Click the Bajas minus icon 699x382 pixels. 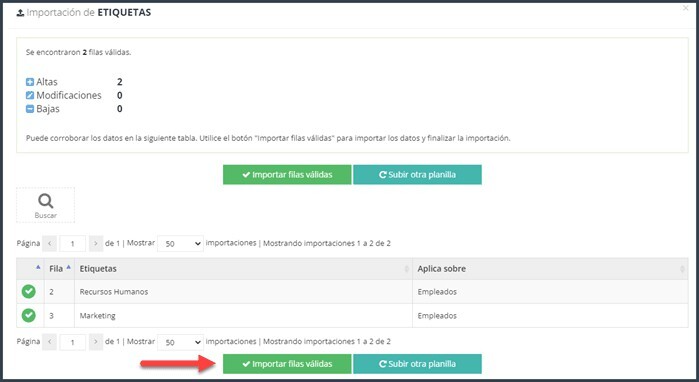point(30,109)
